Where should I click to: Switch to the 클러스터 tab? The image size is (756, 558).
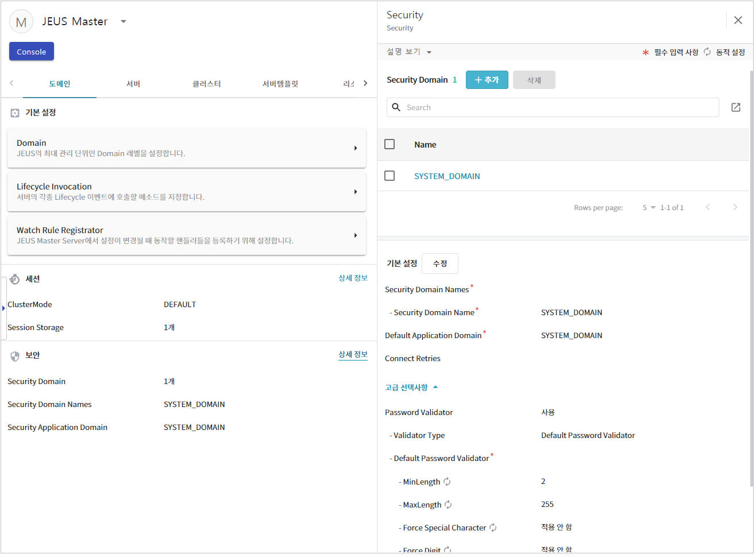pos(207,84)
